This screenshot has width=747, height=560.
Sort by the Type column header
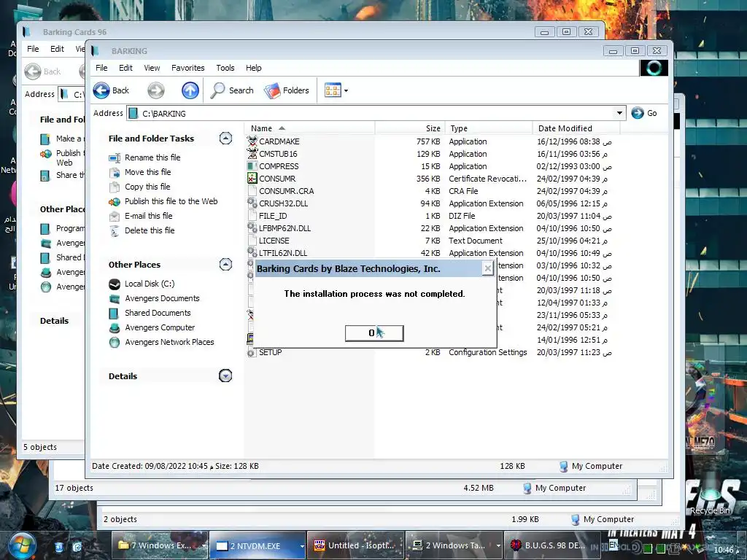(488, 128)
